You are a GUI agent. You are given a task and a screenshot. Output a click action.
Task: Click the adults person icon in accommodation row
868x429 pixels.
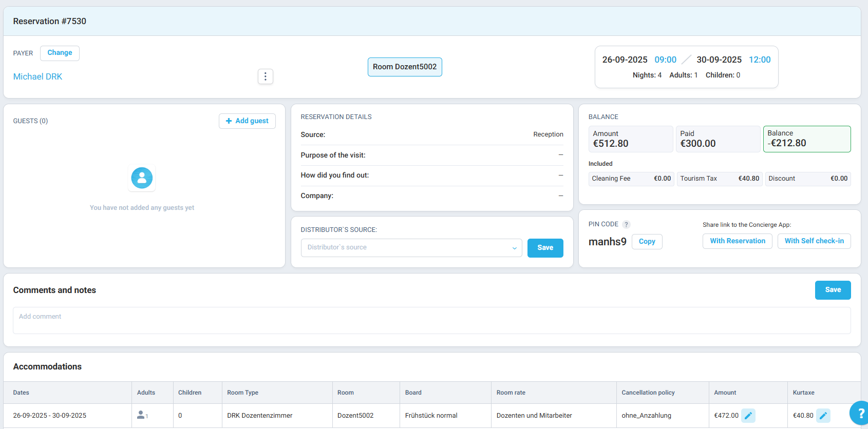(x=141, y=415)
